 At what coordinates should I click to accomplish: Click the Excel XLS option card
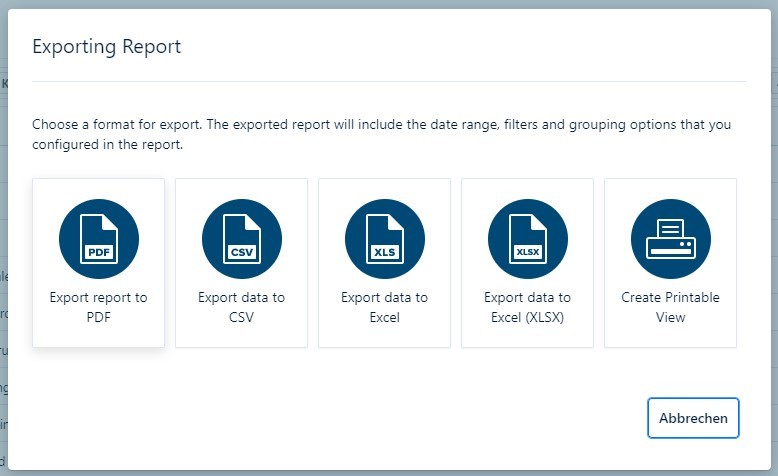385,335
